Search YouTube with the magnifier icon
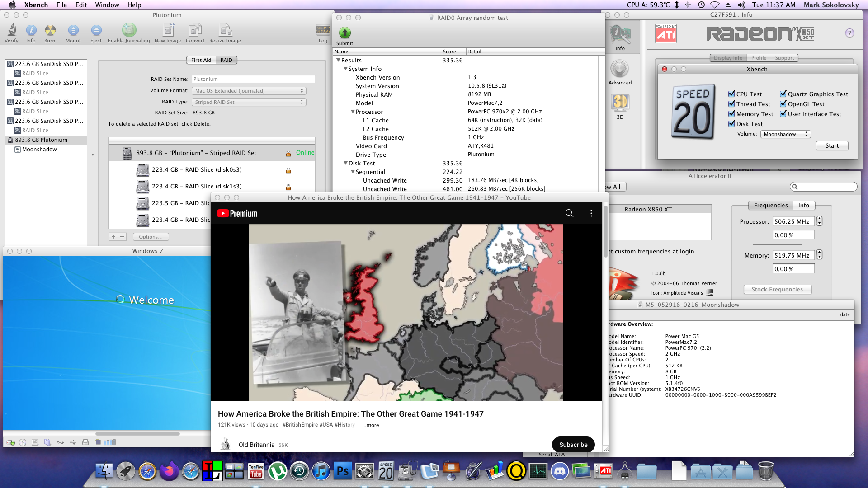The image size is (868, 488). pos(569,213)
